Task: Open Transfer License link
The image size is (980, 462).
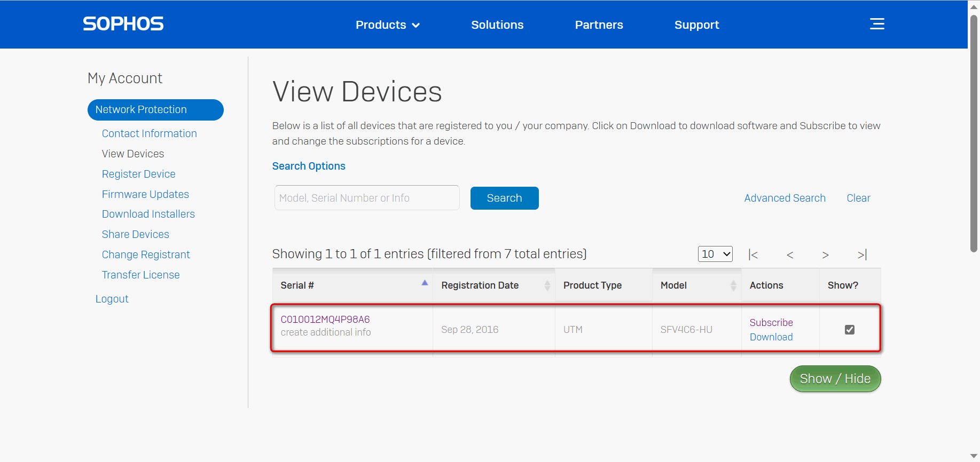Action: [x=140, y=275]
